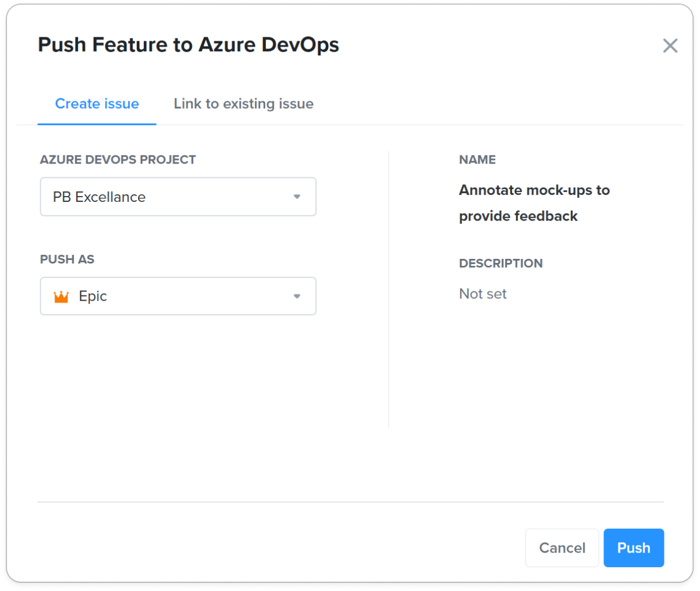Click the Cancel button

(562, 548)
